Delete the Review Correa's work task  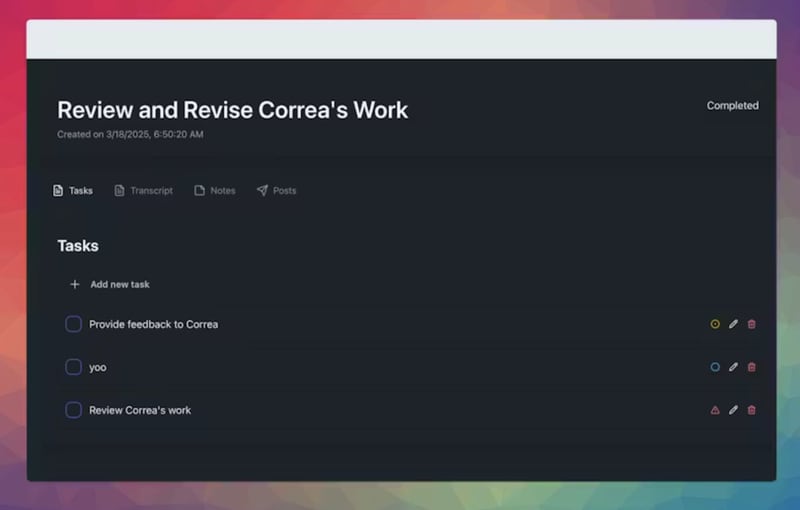(x=752, y=410)
